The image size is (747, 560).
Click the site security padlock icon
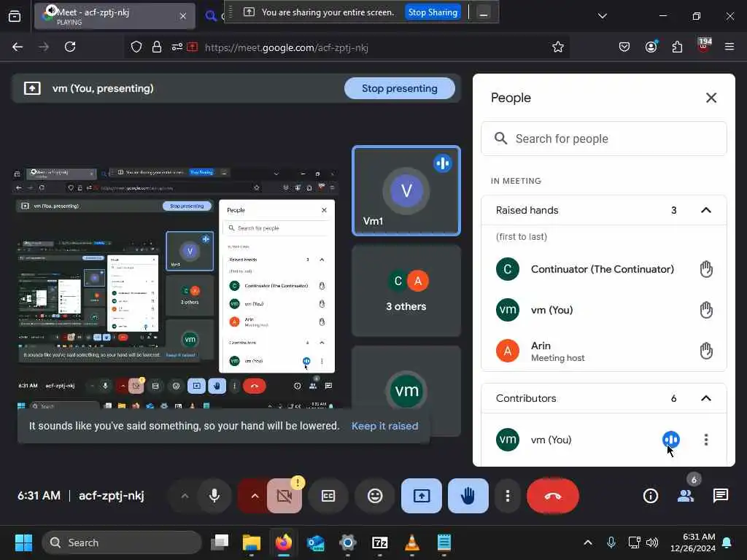pos(156,47)
